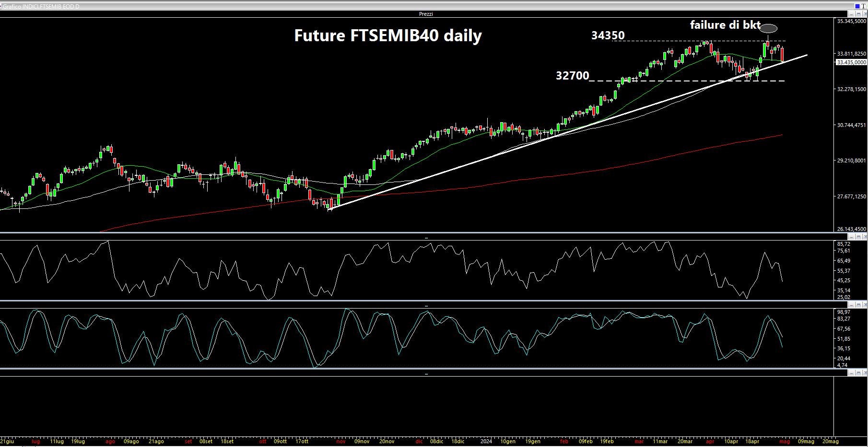The width and height of the screenshot is (868, 447).
Task: Click the 32.278,1500 price axis value
Action: click(852, 89)
